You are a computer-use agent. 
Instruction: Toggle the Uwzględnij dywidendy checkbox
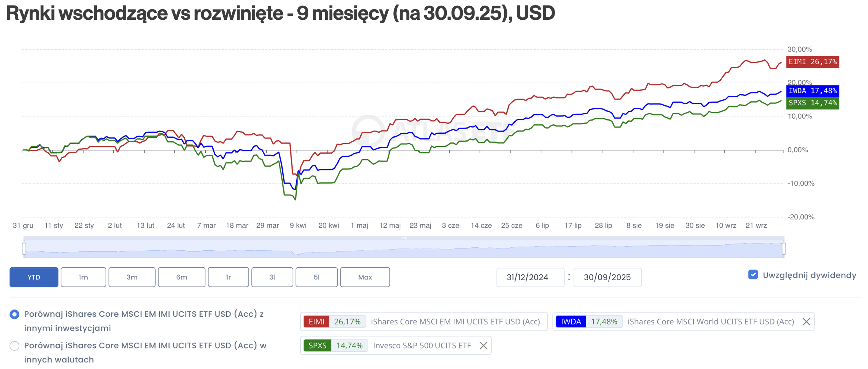coord(753,275)
